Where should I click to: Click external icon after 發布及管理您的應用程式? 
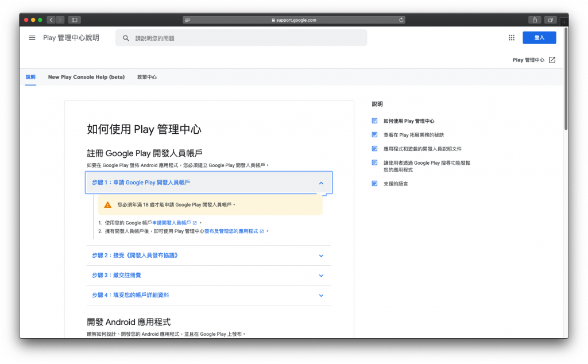click(262, 231)
